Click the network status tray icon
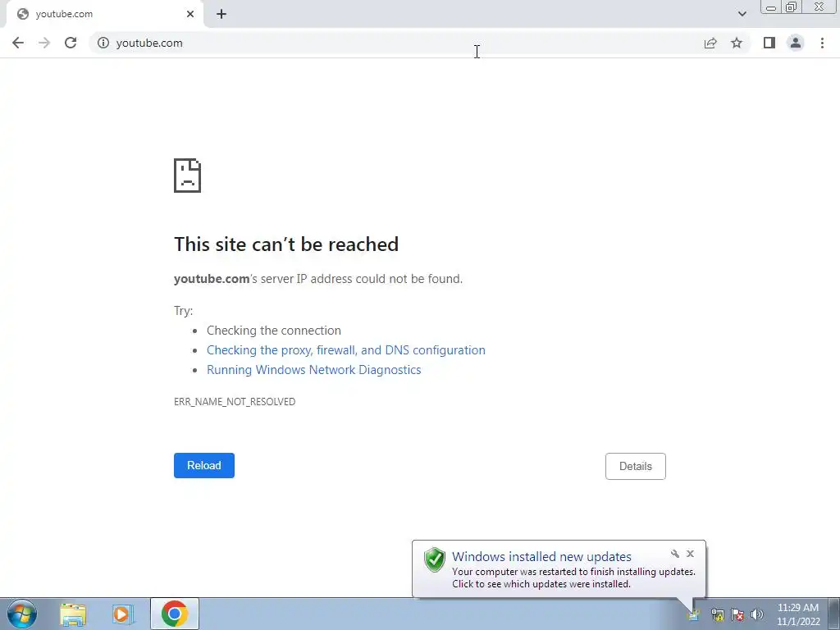Image resolution: width=840 pixels, height=630 pixels. click(x=717, y=614)
